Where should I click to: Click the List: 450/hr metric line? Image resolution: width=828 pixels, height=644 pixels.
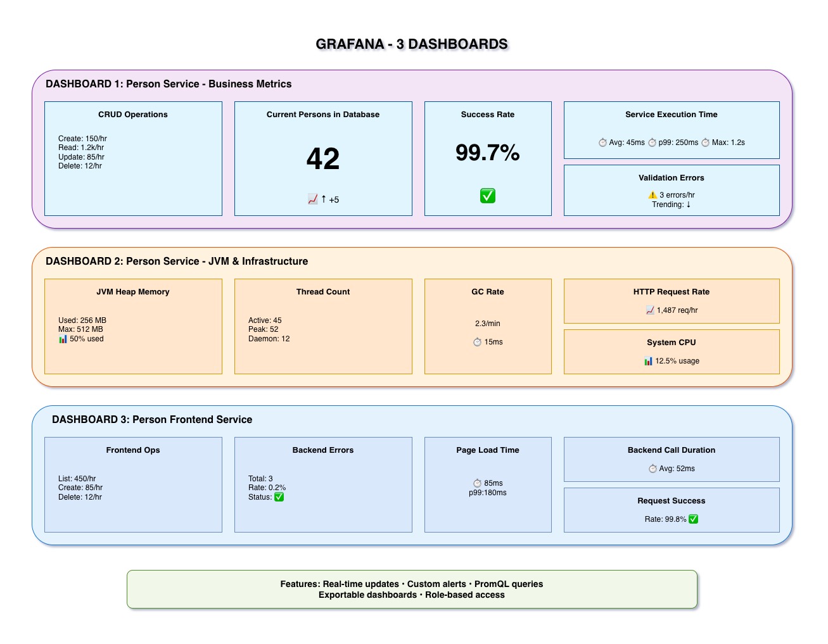77,479
